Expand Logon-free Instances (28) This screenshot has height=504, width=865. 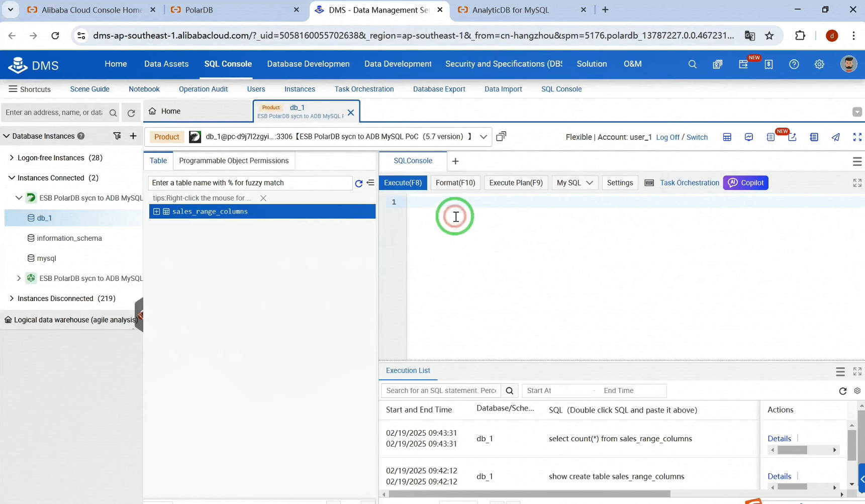coord(12,158)
